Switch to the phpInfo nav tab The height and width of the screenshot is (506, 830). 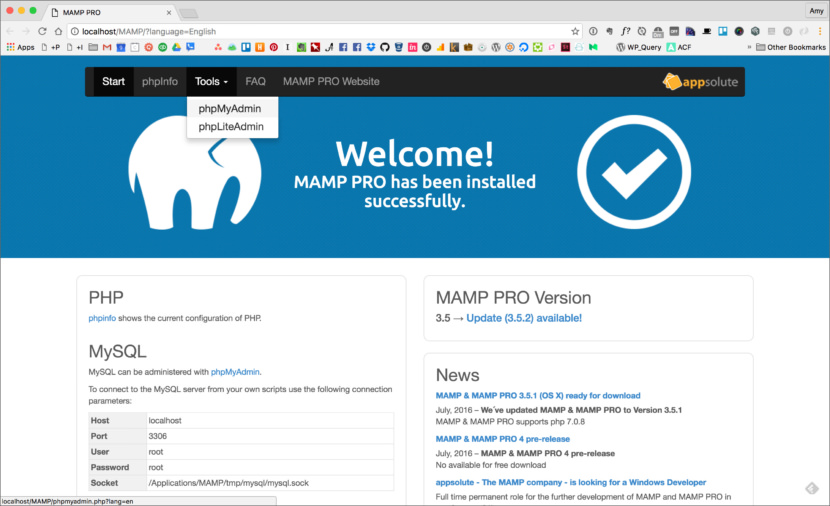click(160, 82)
